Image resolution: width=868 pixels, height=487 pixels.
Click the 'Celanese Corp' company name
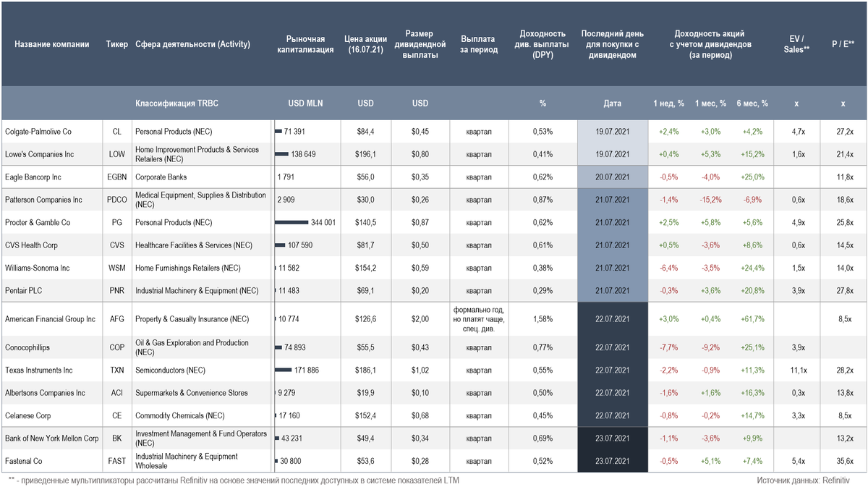(27, 416)
